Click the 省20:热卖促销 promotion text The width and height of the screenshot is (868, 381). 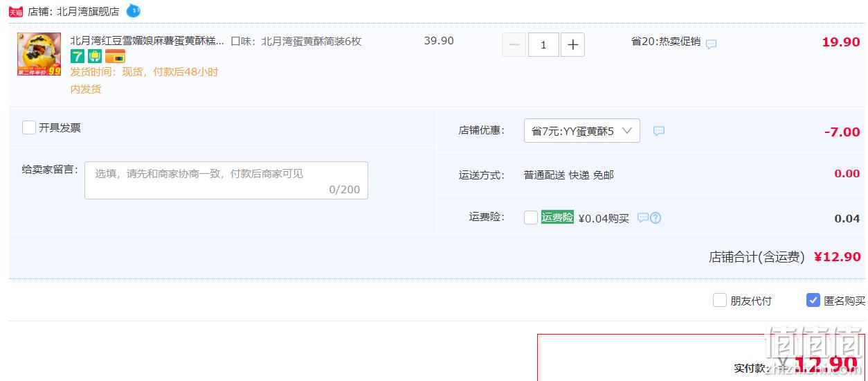coord(666,42)
